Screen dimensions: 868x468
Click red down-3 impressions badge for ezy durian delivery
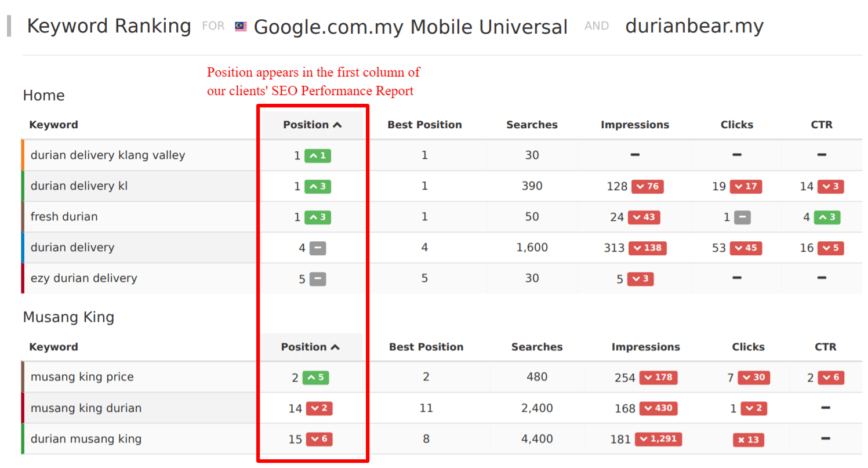pyautogui.click(x=640, y=280)
